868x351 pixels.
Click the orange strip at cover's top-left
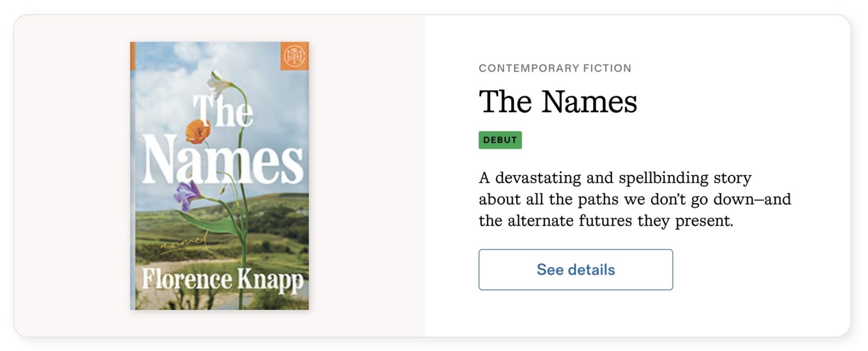click(132, 56)
